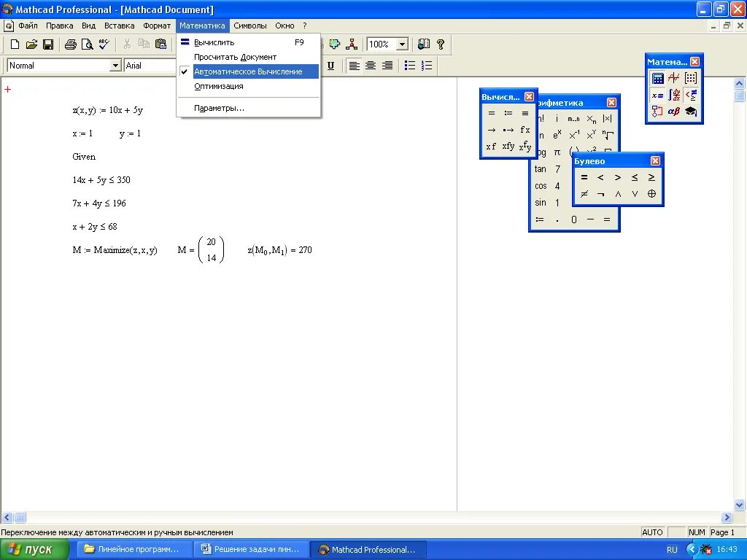Open the matrix palette in the Math toolbar
The height and width of the screenshot is (560, 747).
tap(690, 78)
